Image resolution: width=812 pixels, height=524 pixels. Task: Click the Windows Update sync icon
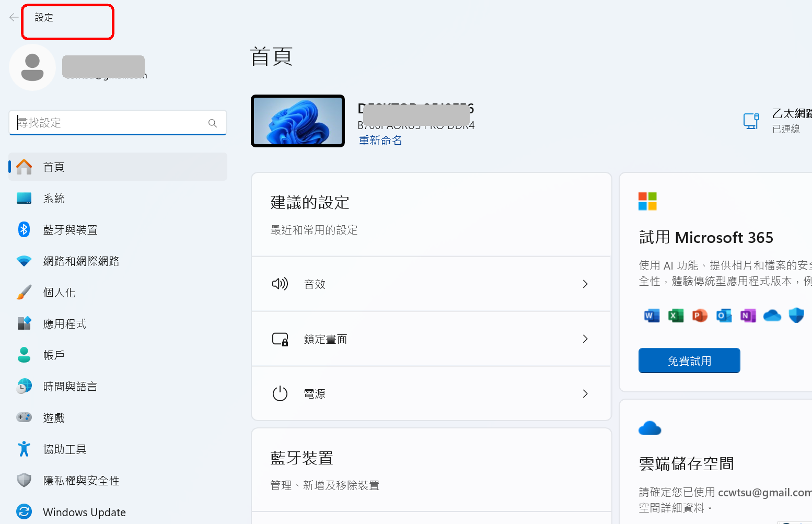[24, 511]
